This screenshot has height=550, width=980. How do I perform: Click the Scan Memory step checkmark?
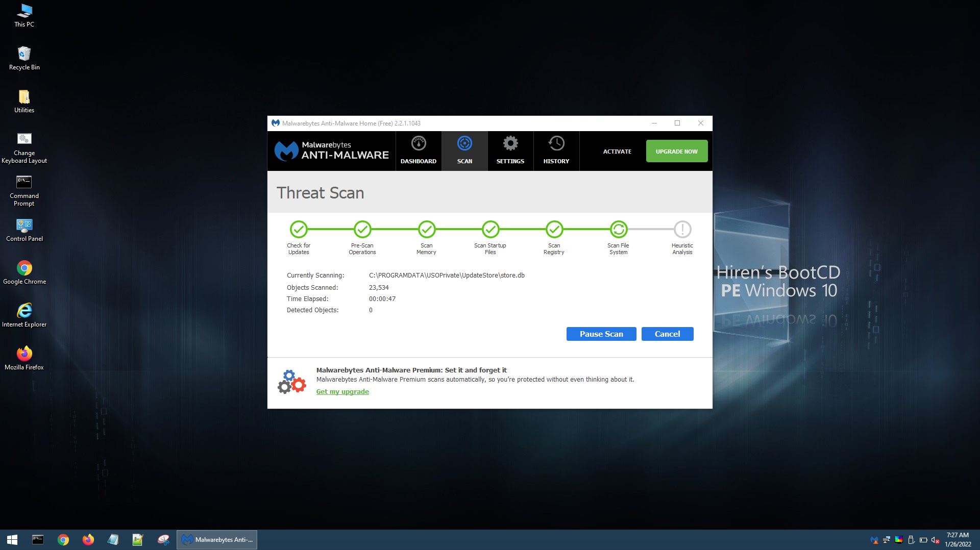pyautogui.click(x=427, y=230)
